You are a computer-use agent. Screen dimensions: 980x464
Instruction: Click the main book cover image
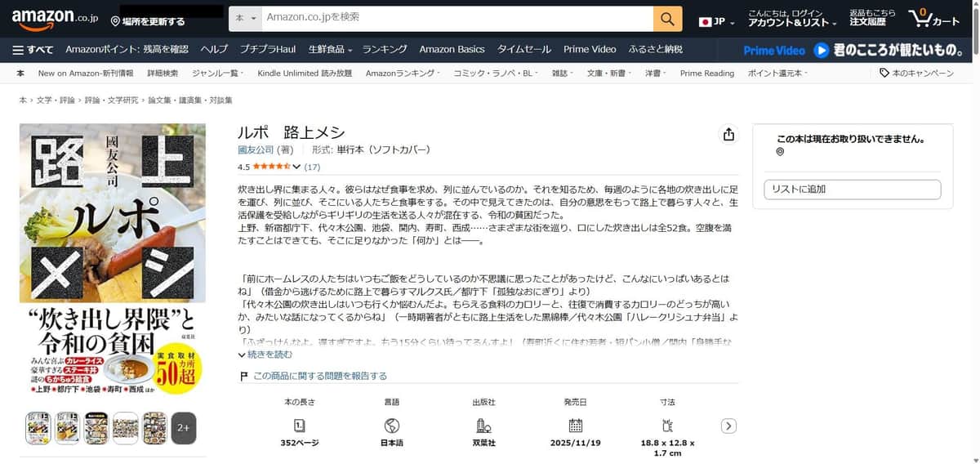coord(113,261)
